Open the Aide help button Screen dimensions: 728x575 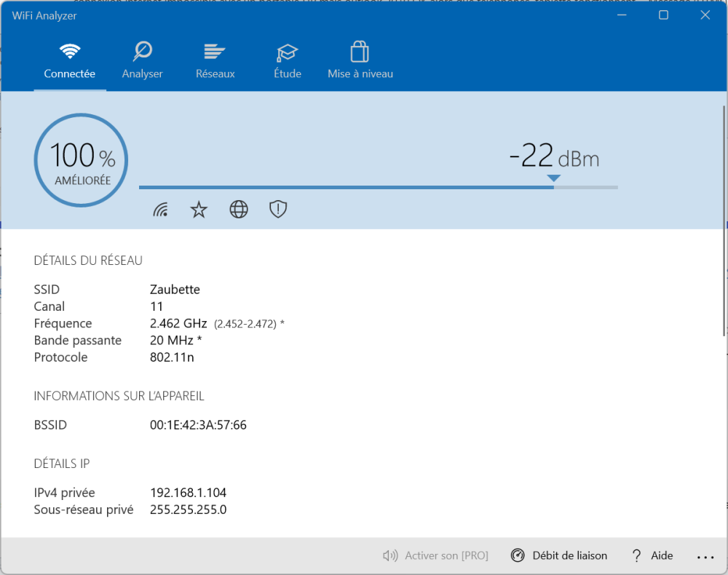tap(652, 555)
